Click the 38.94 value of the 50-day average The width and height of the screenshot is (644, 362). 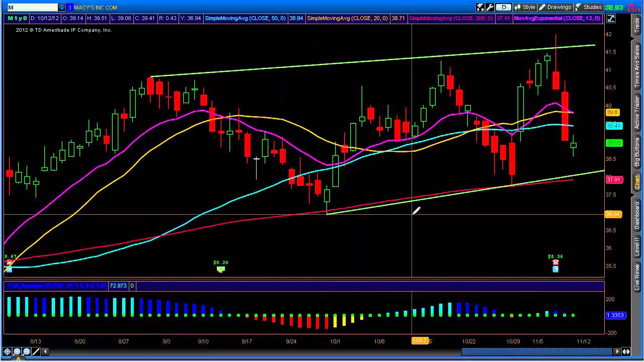coord(296,18)
